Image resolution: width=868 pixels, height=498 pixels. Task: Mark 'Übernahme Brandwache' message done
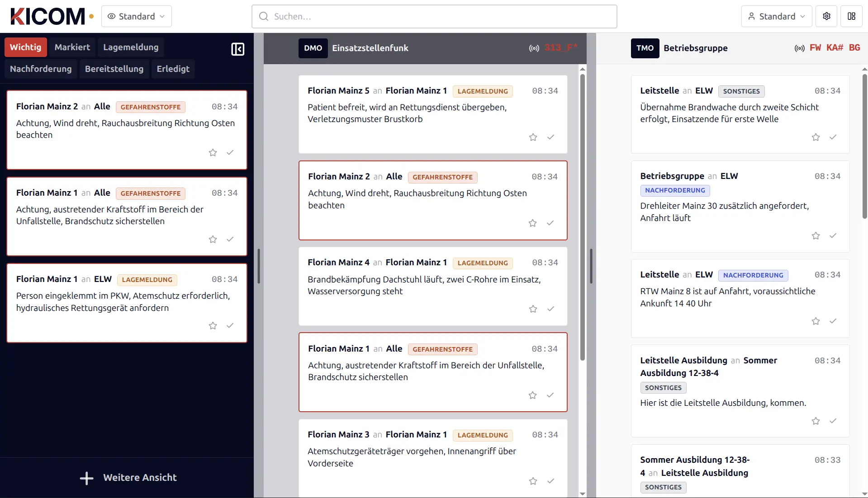833,137
